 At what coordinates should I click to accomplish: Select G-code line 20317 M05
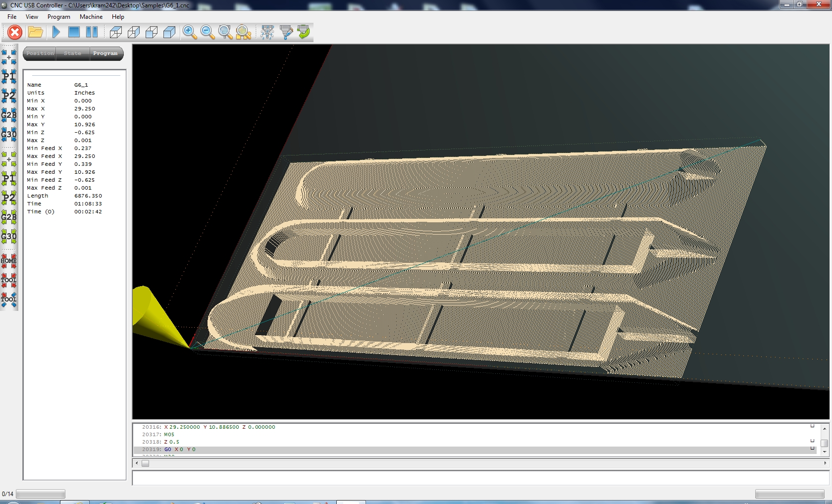point(169,435)
